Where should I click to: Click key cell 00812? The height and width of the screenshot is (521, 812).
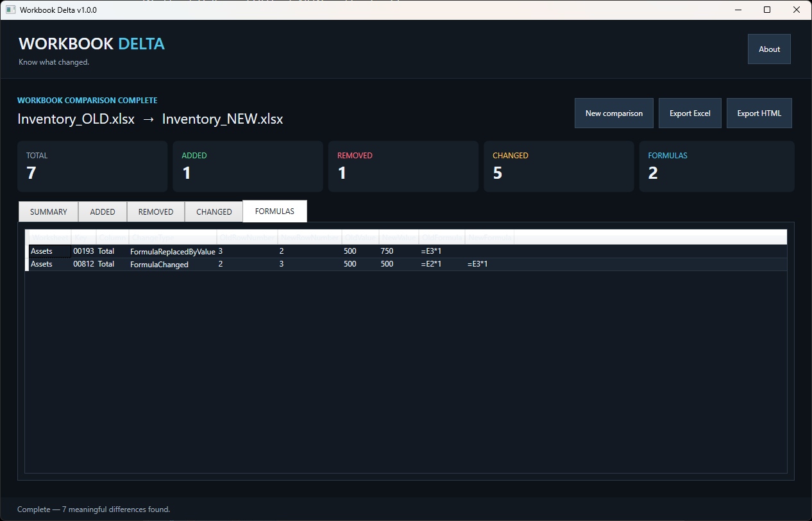pyautogui.click(x=83, y=264)
